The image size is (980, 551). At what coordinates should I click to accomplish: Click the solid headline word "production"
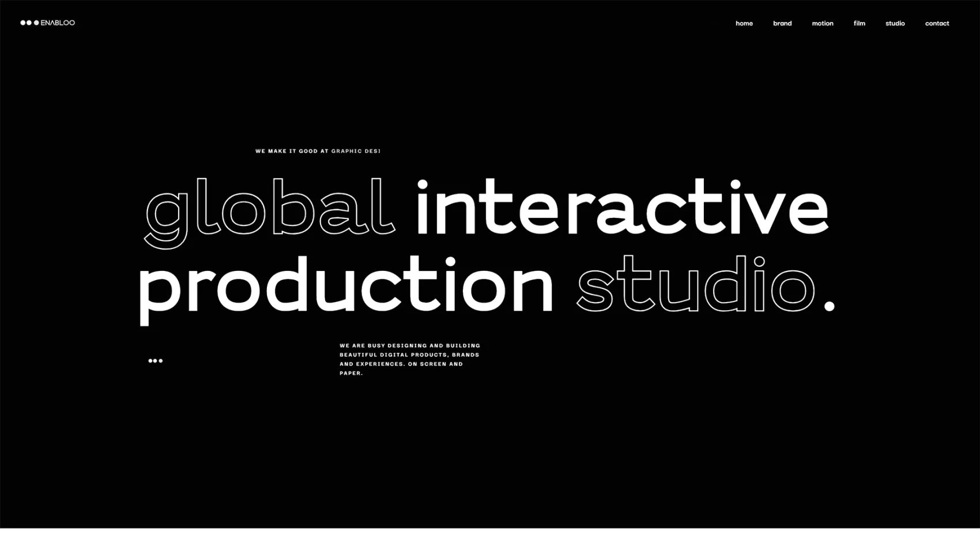(346, 286)
